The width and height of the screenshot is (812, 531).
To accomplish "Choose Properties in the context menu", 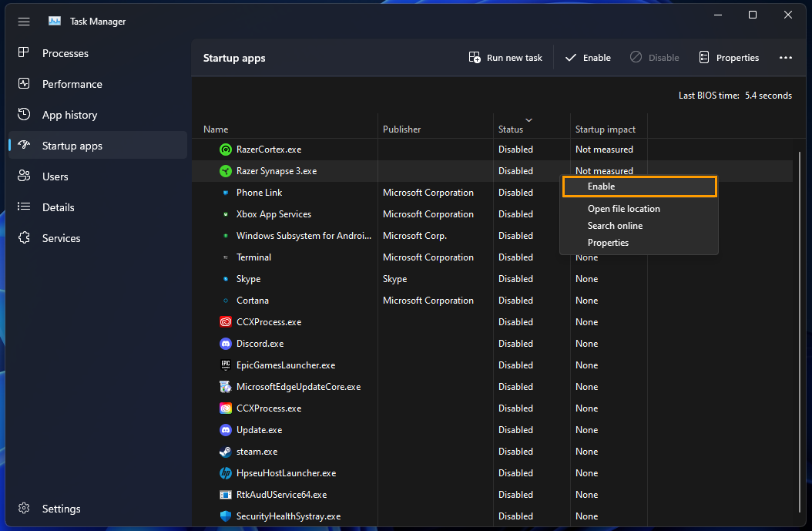I will point(639,243).
